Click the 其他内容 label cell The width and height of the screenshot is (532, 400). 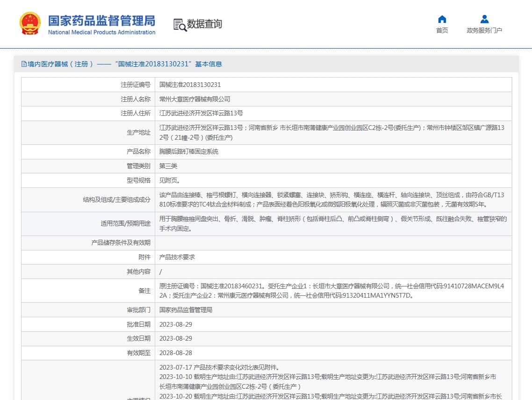coord(88,272)
